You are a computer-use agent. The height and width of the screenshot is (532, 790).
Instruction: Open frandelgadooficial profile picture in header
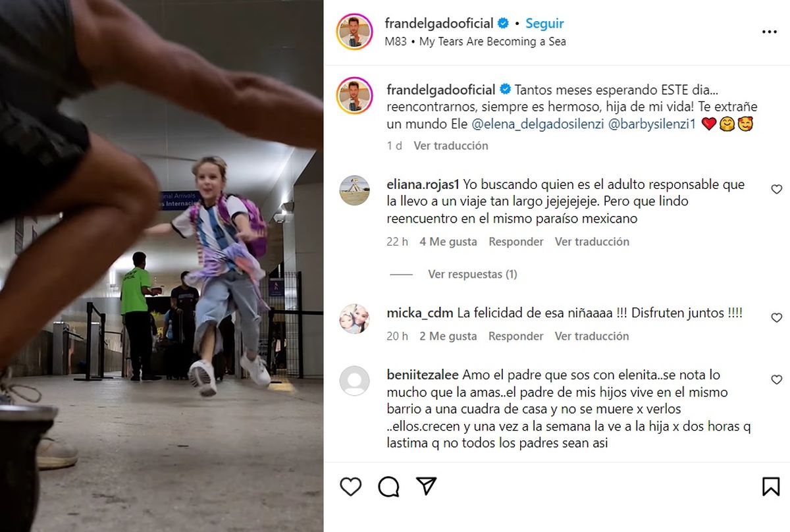[354, 32]
